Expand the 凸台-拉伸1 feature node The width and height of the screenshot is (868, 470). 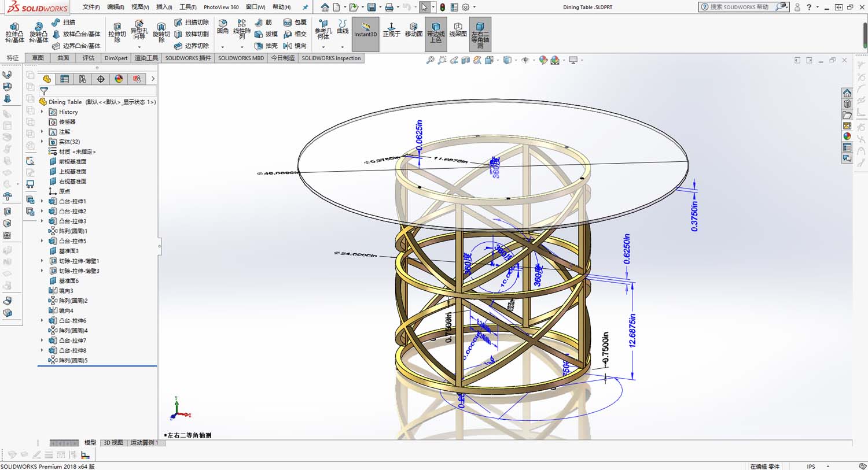click(42, 201)
